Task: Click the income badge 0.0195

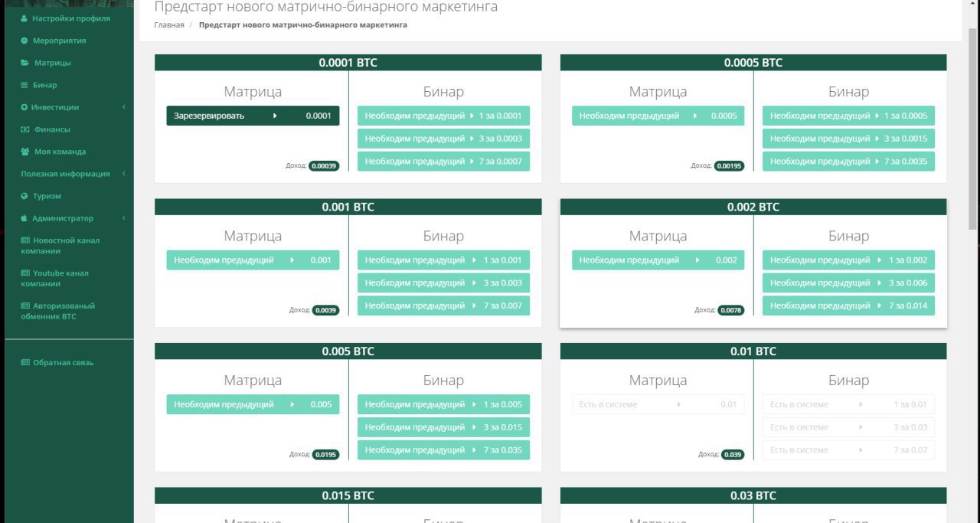Action: [x=325, y=454]
